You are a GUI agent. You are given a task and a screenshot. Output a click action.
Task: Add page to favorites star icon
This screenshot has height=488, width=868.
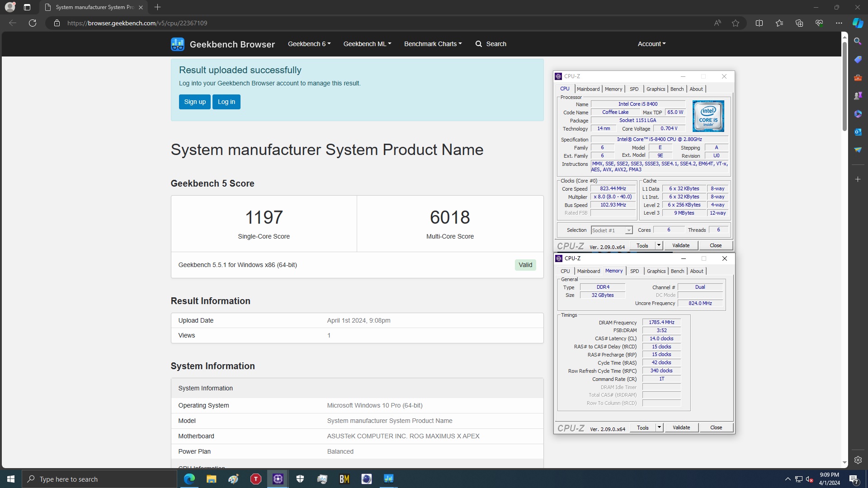point(736,23)
